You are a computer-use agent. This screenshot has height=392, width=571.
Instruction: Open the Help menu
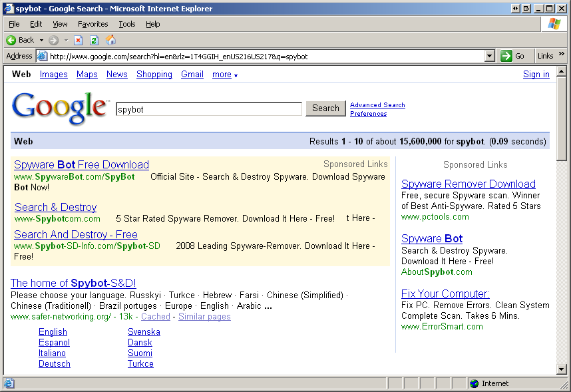point(153,24)
